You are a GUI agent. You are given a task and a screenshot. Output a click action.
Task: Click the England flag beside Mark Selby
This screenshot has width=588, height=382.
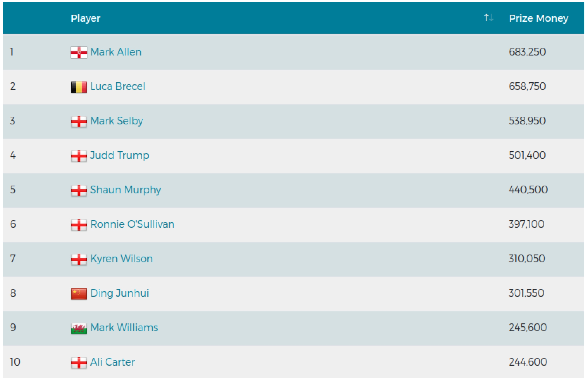(x=79, y=122)
